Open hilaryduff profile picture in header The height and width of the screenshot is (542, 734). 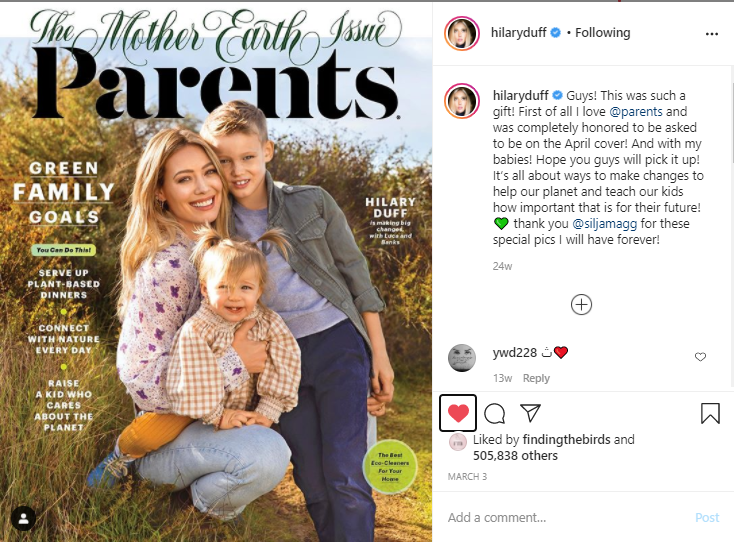point(462,33)
